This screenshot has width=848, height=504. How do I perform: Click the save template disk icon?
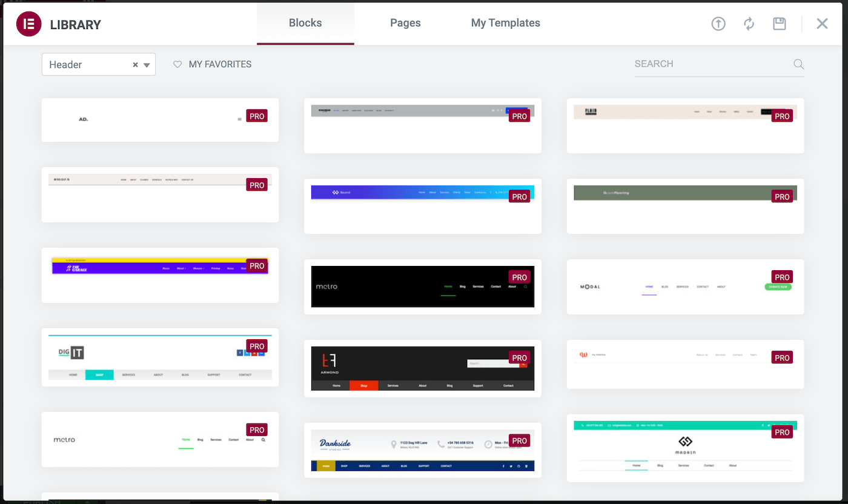[779, 24]
